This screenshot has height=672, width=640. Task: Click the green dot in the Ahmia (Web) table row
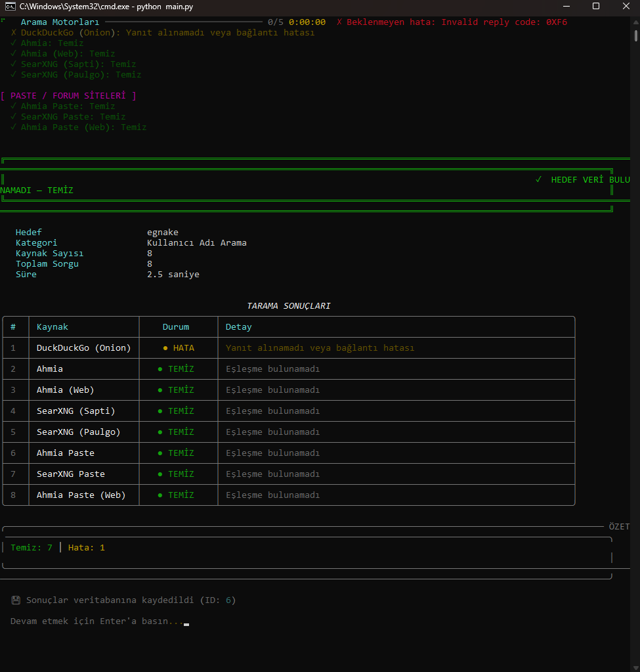[160, 390]
